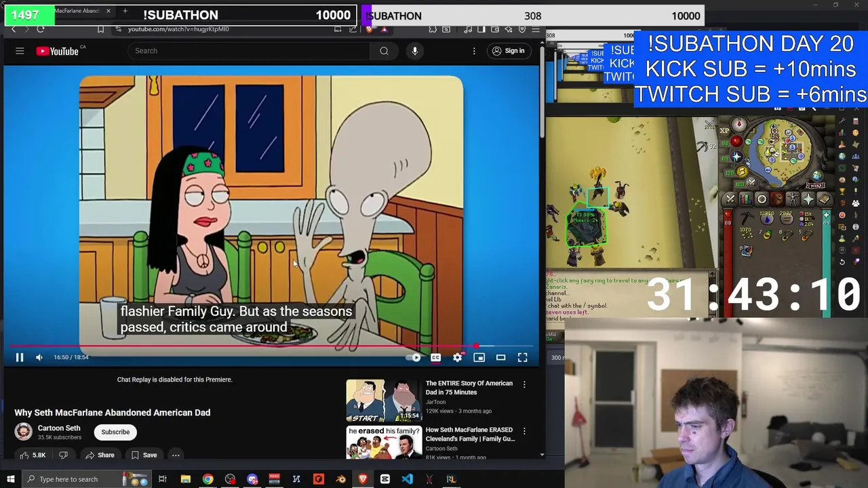Screen dimensions: 868x488
Task: Open the RuneScape Combat Options tab
Action: tap(730, 199)
